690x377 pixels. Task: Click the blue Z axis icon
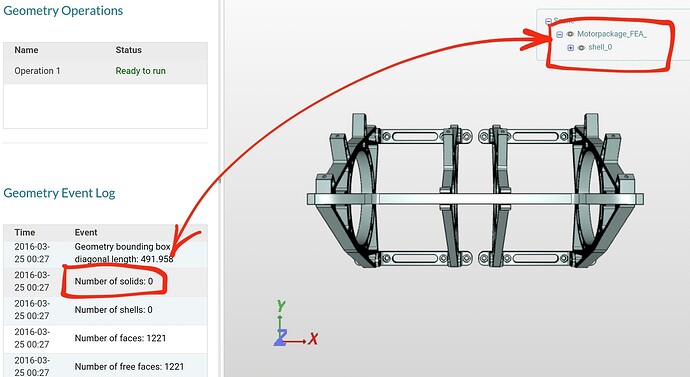coord(280,338)
